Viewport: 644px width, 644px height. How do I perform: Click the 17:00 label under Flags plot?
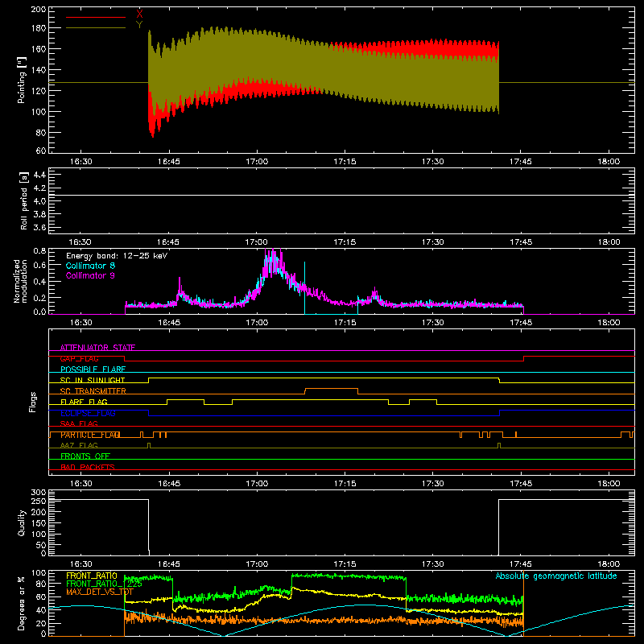click(x=257, y=484)
